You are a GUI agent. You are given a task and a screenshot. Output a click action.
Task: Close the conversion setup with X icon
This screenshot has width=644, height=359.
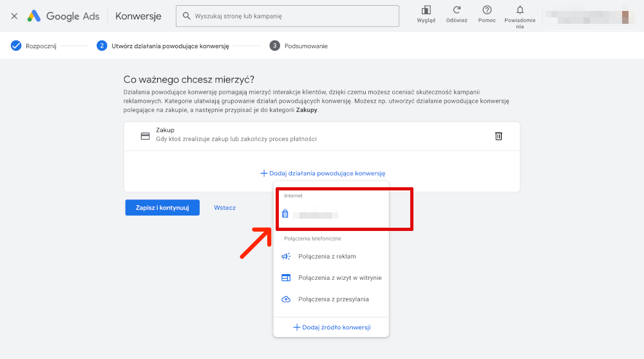coord(14,16)
